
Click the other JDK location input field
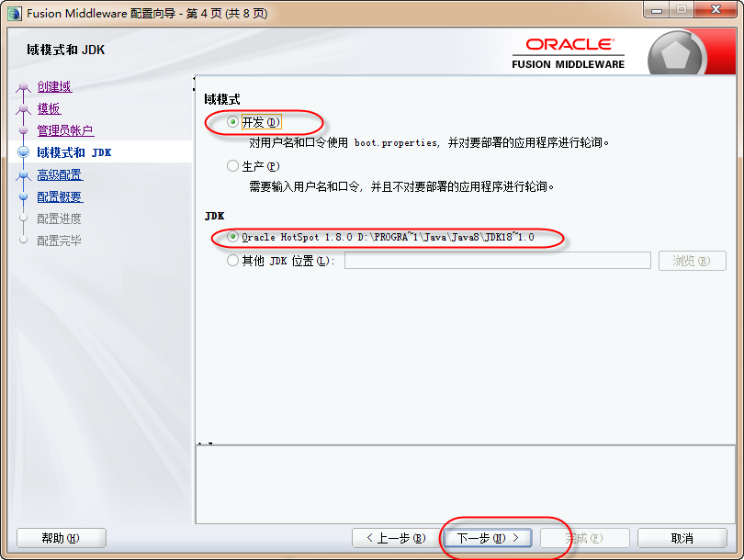pos(497,261)
